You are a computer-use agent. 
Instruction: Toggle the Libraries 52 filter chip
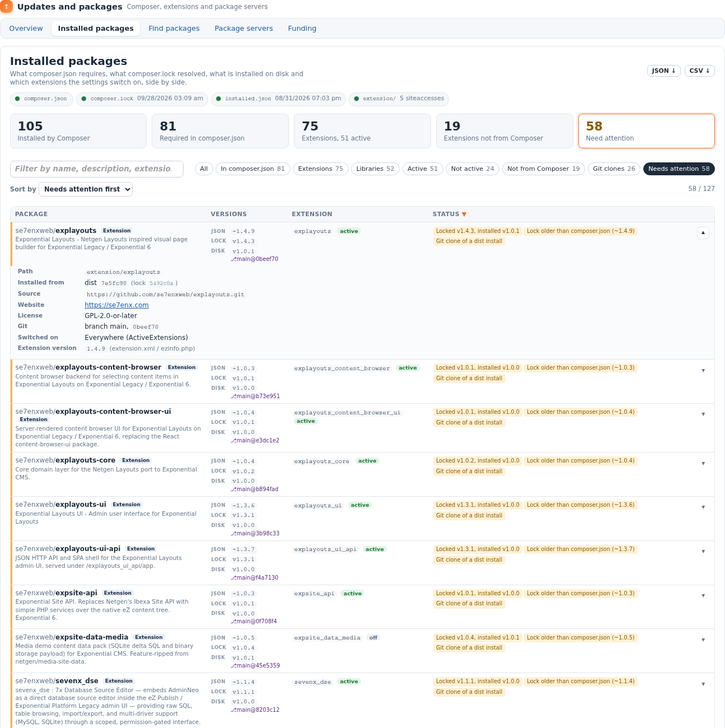coord(375,169)
